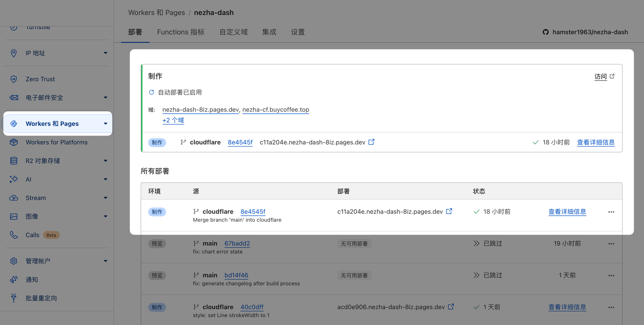
Task: Open the 8e4545f commit link in production card
Action: tap(240, 142)
